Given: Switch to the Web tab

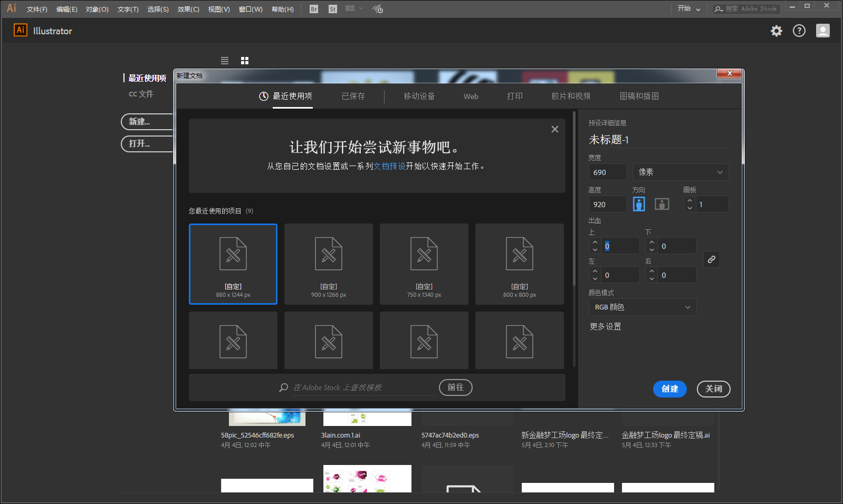Looking at the screenshot, I should click(x=471, y=96).
